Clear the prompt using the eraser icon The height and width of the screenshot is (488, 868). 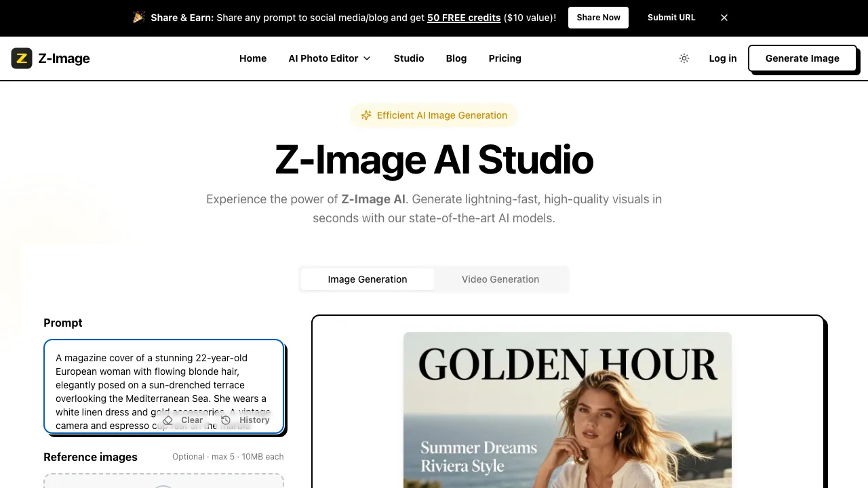coord(167,420)
